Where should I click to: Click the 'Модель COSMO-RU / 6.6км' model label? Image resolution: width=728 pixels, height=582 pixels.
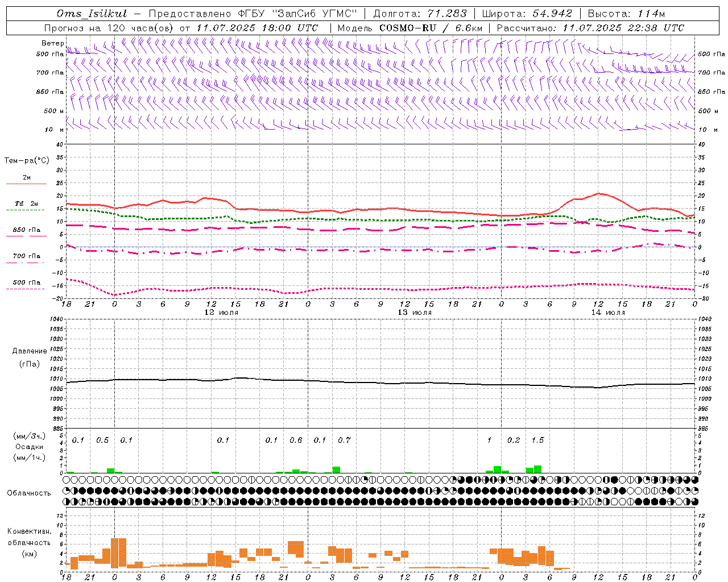pos(410,28)
